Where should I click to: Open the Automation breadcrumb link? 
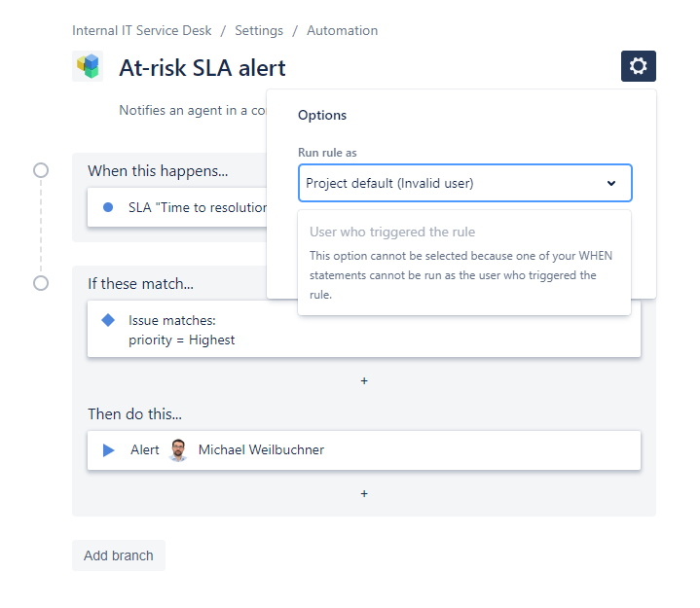(x=342, y=30)
